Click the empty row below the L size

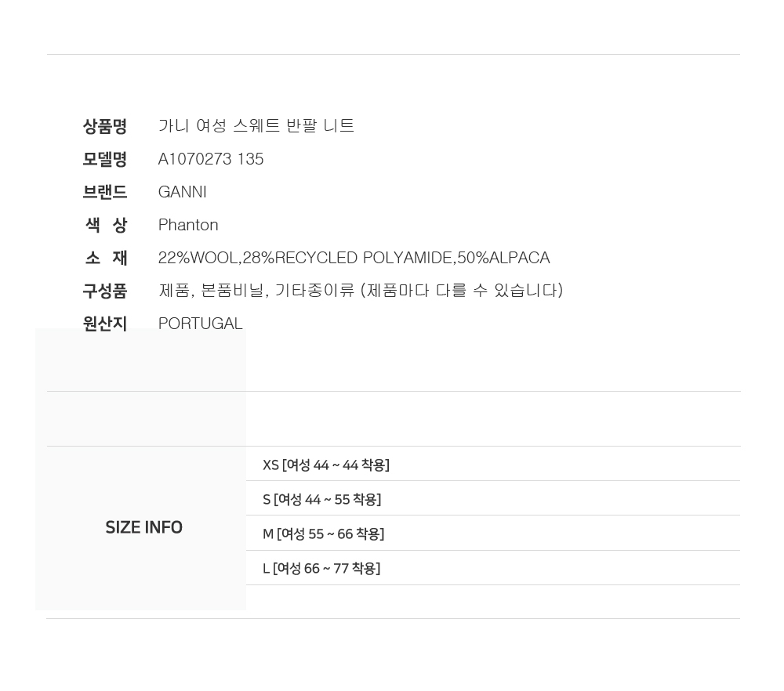click(x=492, y=601)
